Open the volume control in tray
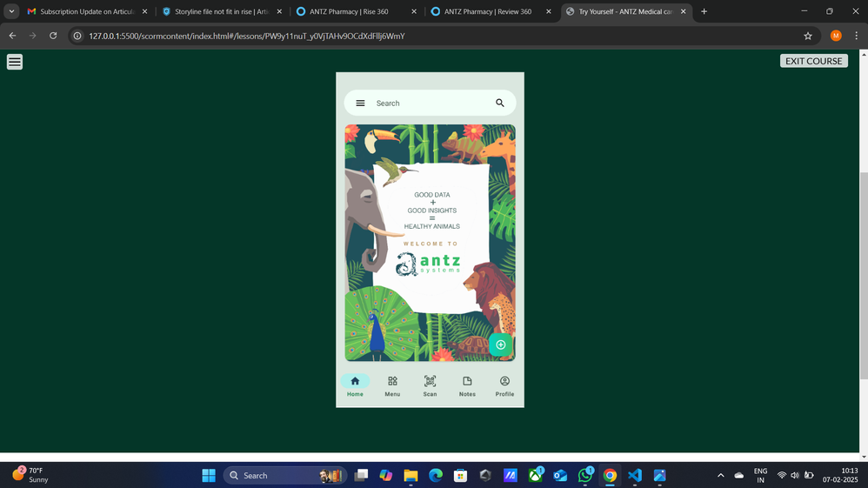The width and height of the screenshot is (868, 488). 795,475
